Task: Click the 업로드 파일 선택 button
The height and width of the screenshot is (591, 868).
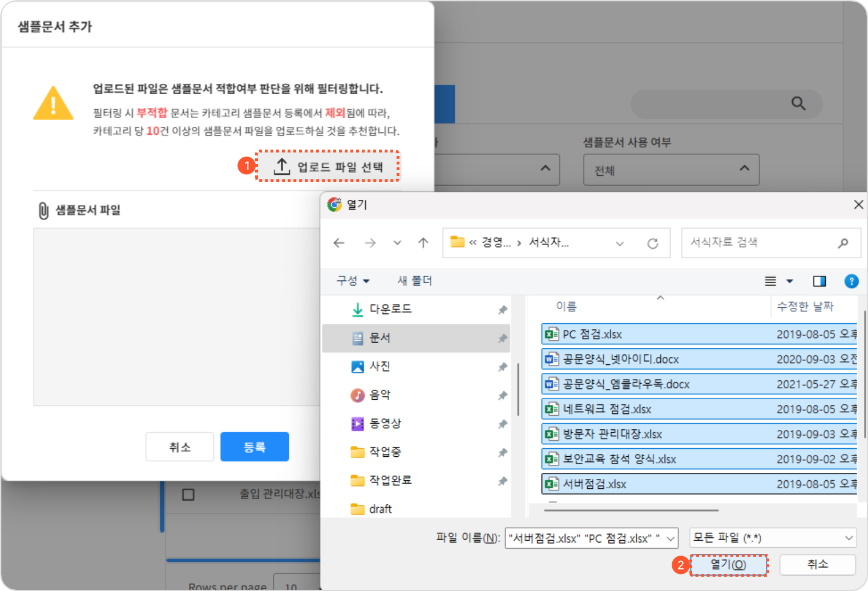Action: click(x=328, y=167)
